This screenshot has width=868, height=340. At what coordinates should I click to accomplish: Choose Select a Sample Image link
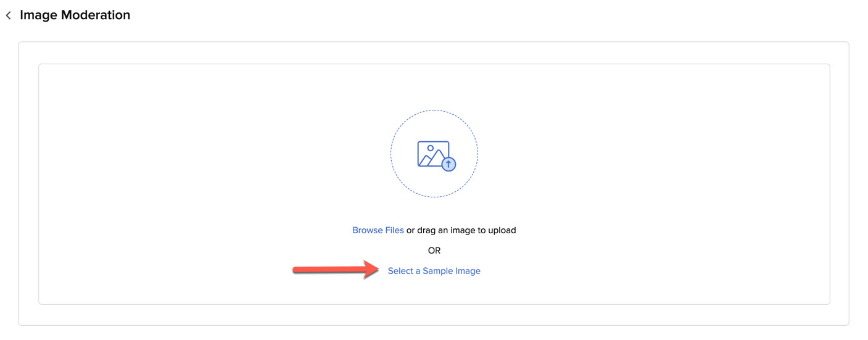pyautogui.click(x=434, y=271)
